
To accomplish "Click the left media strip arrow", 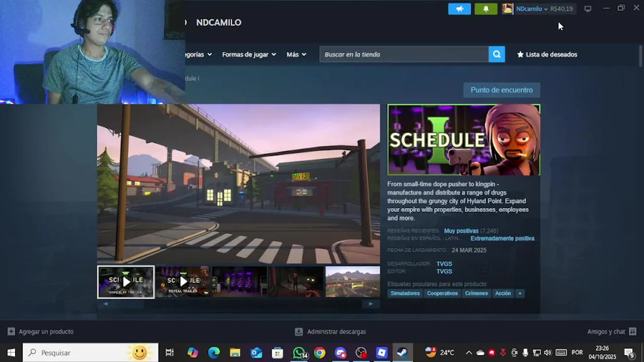I will point(106,304).
